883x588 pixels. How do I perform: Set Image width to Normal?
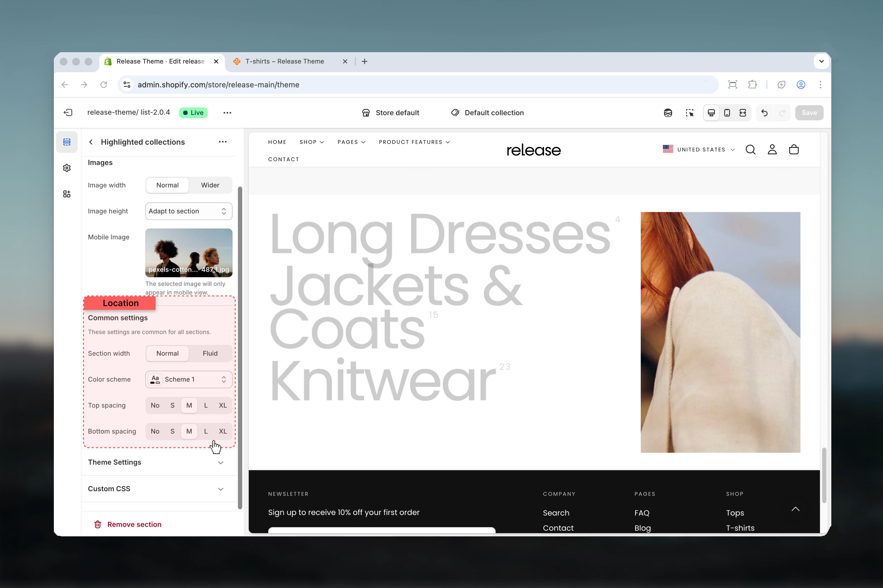(x=167, y=185)
